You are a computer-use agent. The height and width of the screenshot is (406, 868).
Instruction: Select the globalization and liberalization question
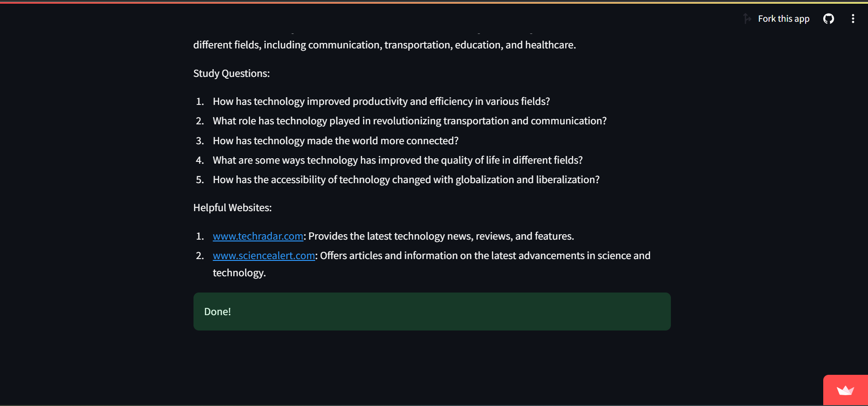coord(406,179)
